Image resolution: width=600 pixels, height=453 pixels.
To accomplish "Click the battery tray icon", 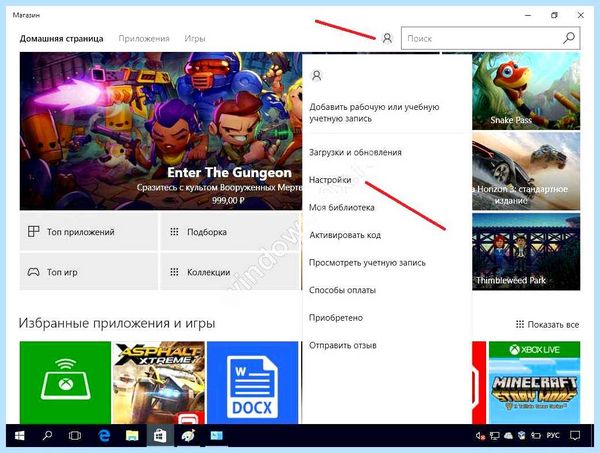I will pyautogui.click(x=536, y=435).
